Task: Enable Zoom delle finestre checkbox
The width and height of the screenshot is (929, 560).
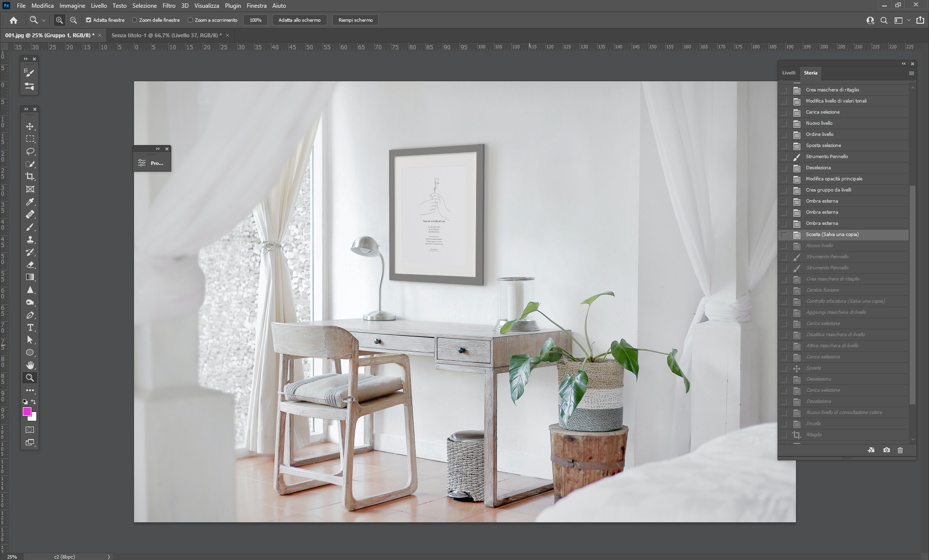Action: point(135,20)
